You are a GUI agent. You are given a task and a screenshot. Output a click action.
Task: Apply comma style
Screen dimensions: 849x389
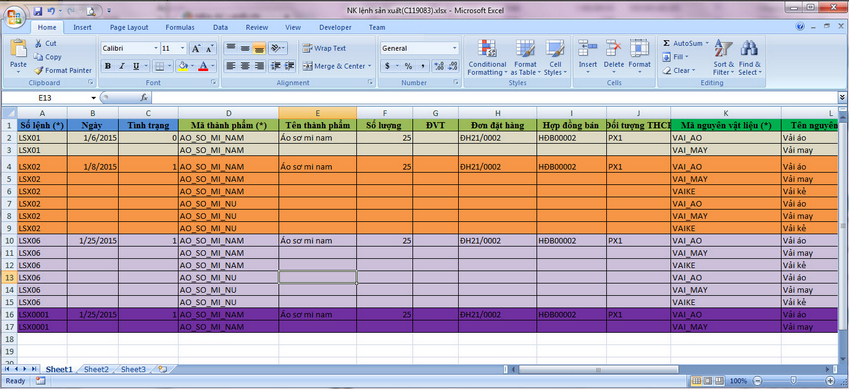pos(422,66)
